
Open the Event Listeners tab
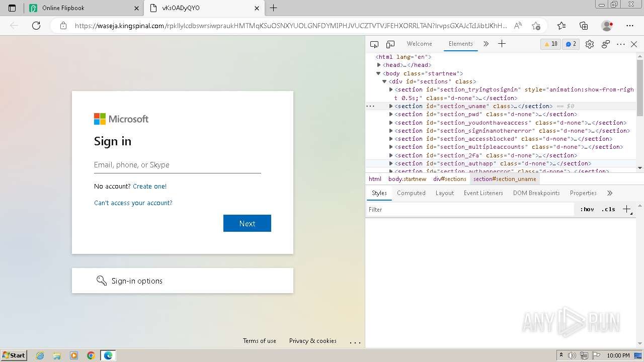(483, 193)
